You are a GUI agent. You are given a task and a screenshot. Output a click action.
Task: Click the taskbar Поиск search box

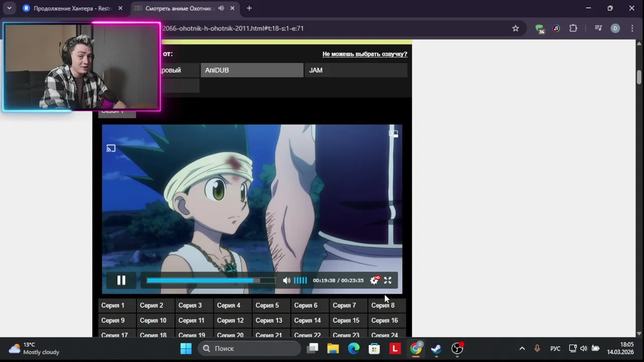[249, 348]
